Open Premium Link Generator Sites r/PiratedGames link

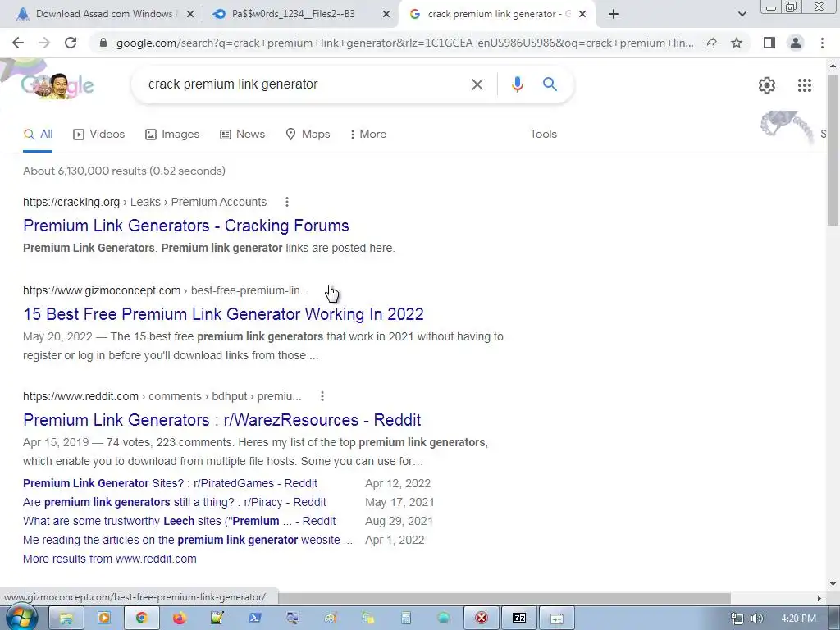click(x=170, y=483)
